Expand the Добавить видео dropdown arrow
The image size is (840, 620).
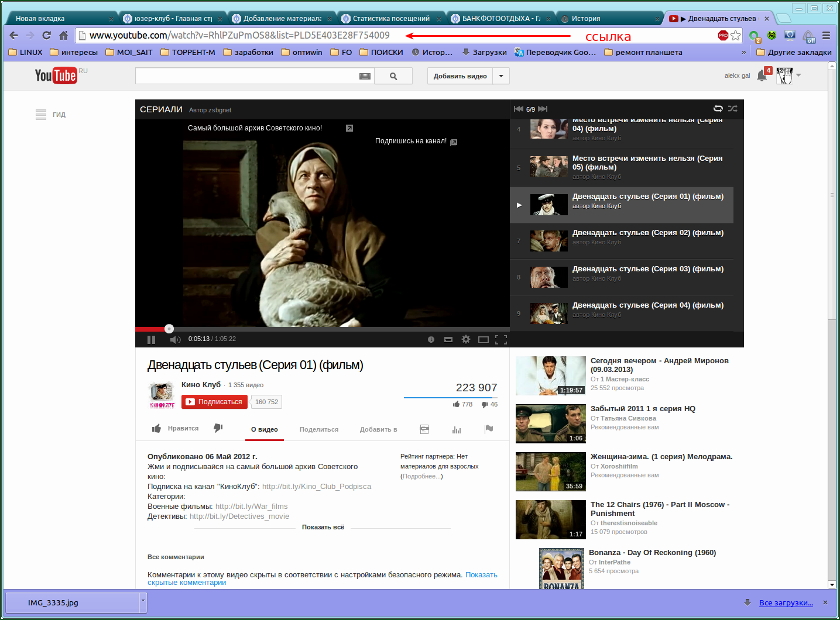point(501,76)
